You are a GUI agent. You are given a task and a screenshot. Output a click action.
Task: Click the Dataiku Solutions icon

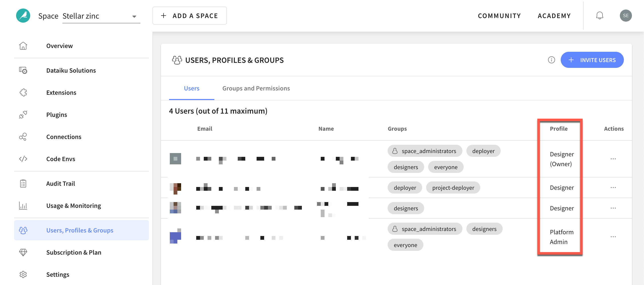(23, 70)
